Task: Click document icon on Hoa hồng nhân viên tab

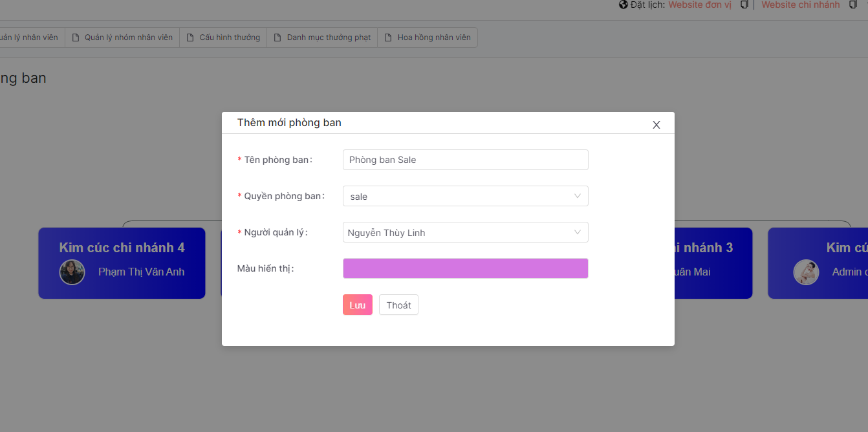Action: 388,38
